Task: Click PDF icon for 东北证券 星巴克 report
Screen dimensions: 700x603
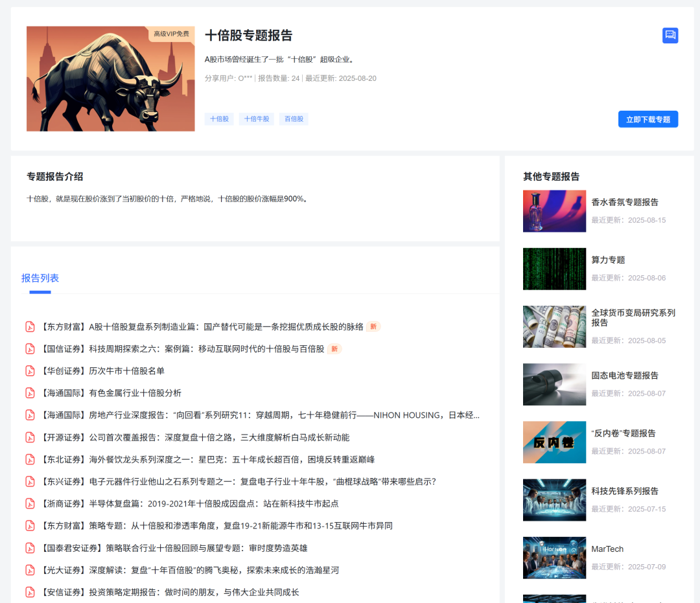Action: click(30, 459)
